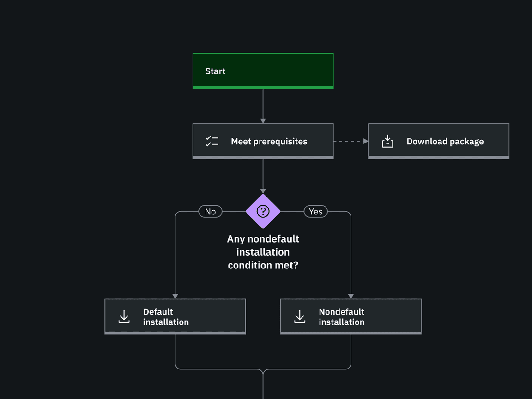
Task: Click the arrowhead entering Nondefault installation
Action: pyautogui.click(x=351, y=296)
